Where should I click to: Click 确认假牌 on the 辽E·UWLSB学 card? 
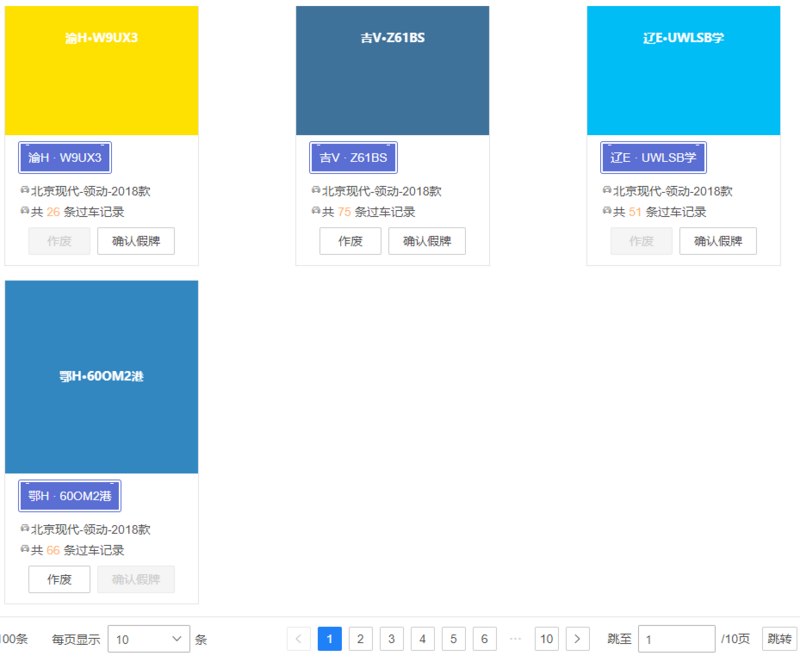click(718, 241)
